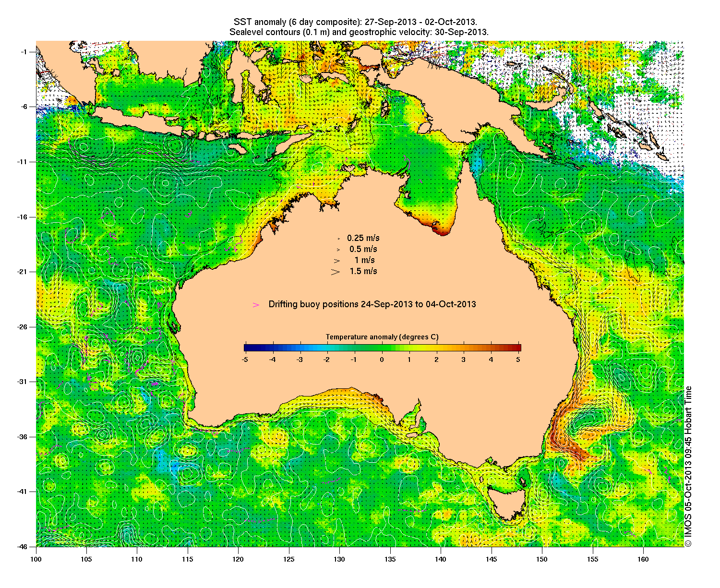720x588 pixels.
Task: Click longitude axis label '110'
Action: click(x=137, y=559)
